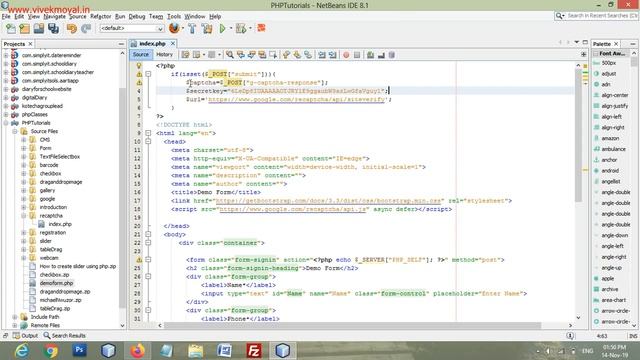Open the Debug Project dropdown arrow
This screenshot has width=640, height=360.
[250, 29]
